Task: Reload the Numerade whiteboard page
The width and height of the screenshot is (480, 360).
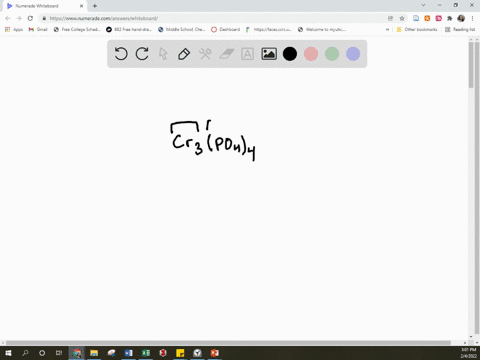Action: 30,18
